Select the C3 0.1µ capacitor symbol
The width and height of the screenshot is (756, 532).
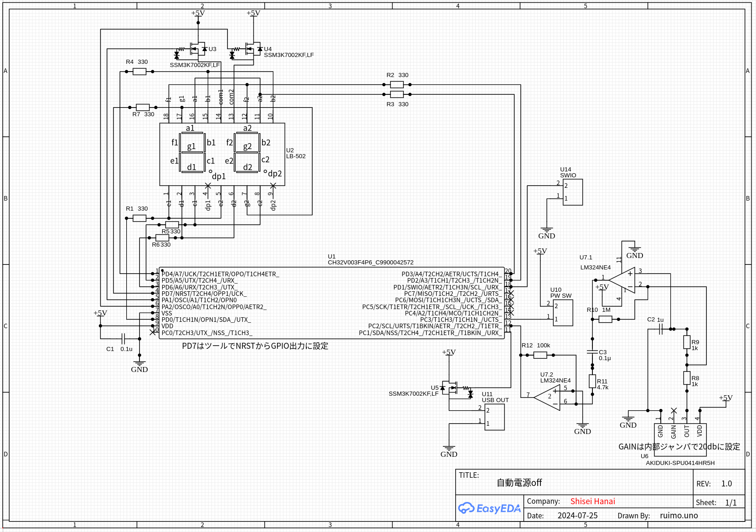tap(592, 352)
